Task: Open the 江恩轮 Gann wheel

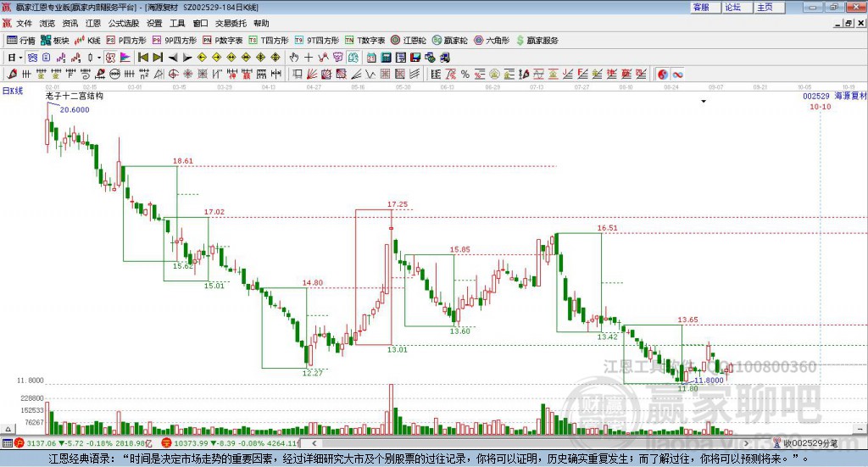Action: 409,41
